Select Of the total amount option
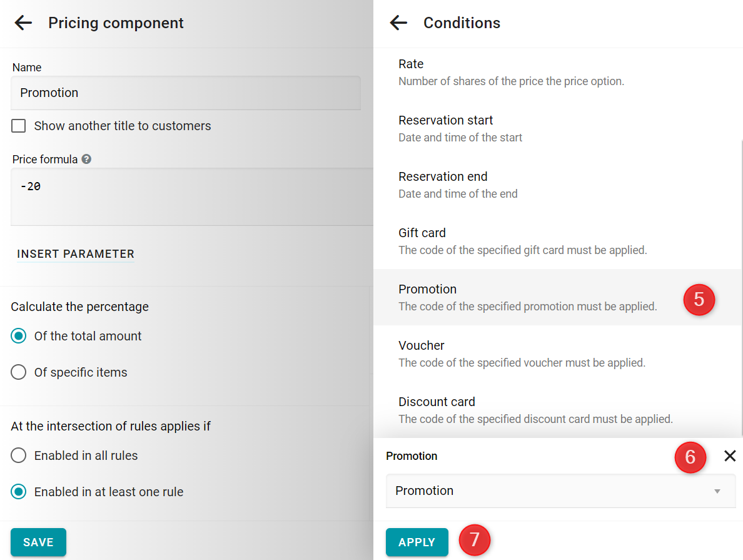 tap(19, 336)
